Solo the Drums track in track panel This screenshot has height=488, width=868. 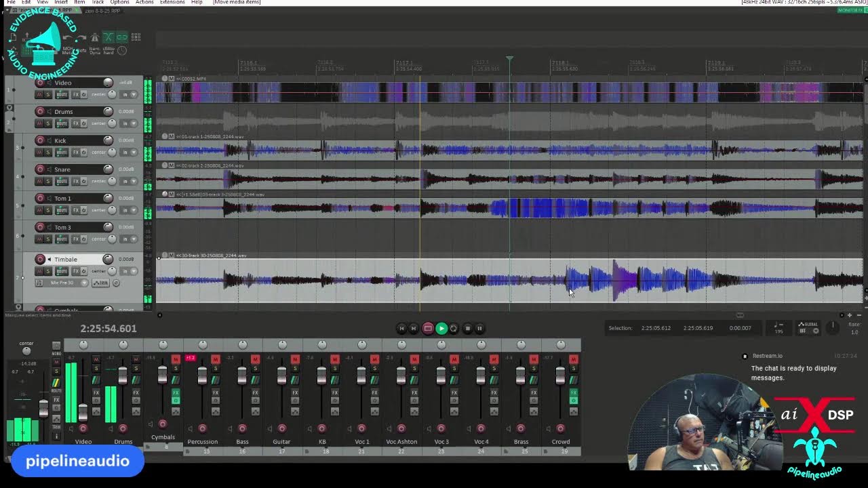pos(48,123)
